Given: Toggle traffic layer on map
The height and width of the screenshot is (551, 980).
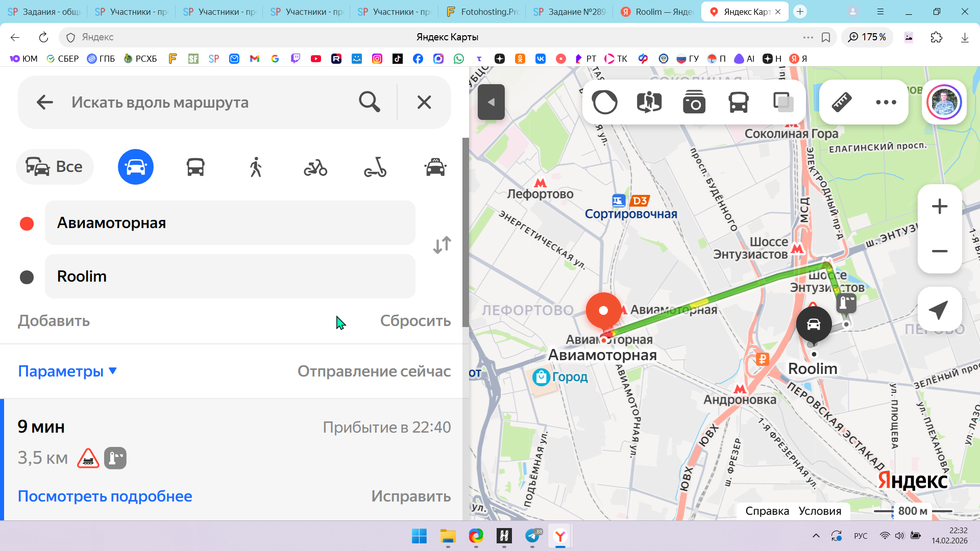Looking at the screenshot, I should coord(605,102).
